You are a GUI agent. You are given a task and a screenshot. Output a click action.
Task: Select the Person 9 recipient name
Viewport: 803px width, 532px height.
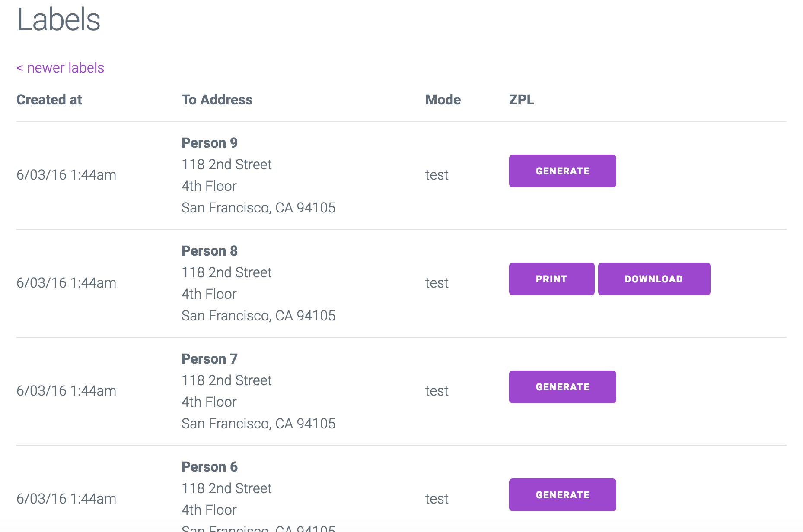tap(210, 143)
